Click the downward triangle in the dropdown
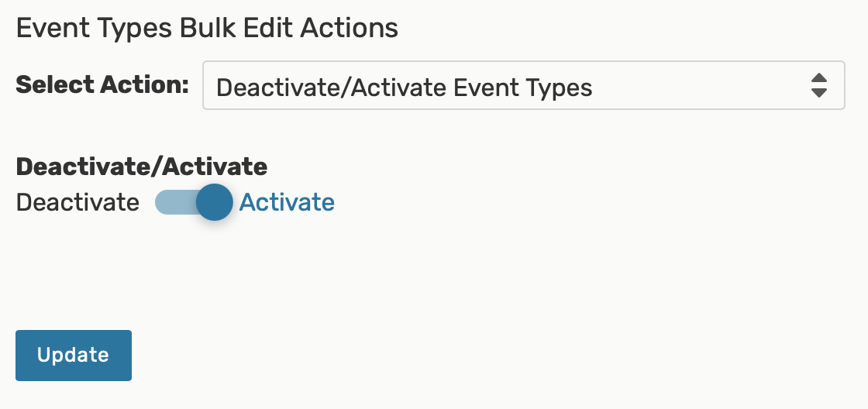 click(x=818, y=93)
